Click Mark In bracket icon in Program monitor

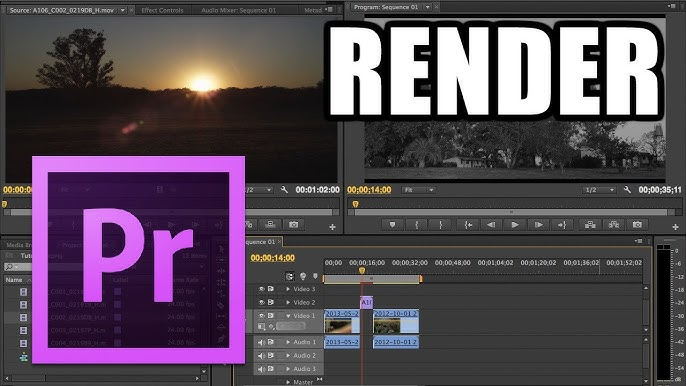[x=416, y=225]
